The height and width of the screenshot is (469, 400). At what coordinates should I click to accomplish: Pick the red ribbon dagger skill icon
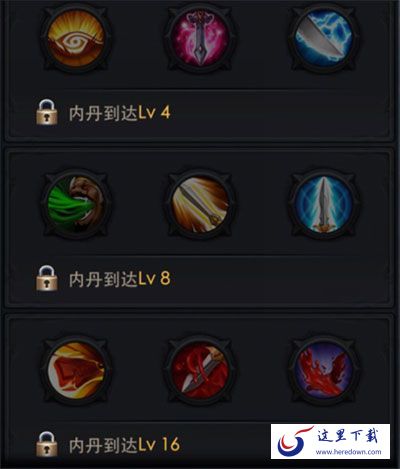click(200, 370)
